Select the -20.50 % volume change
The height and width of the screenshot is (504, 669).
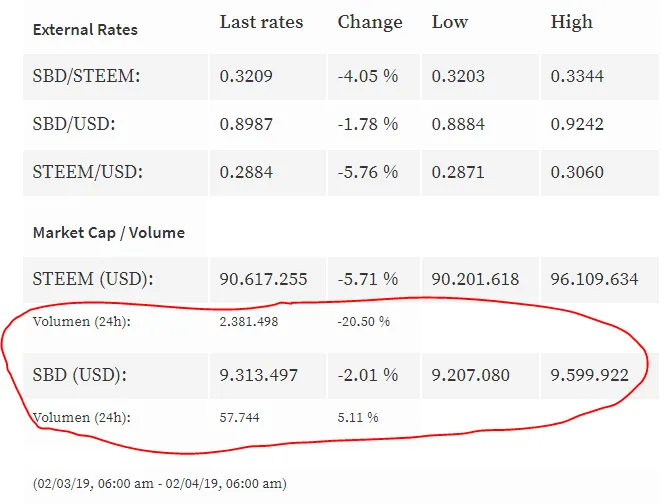(364, 321)
